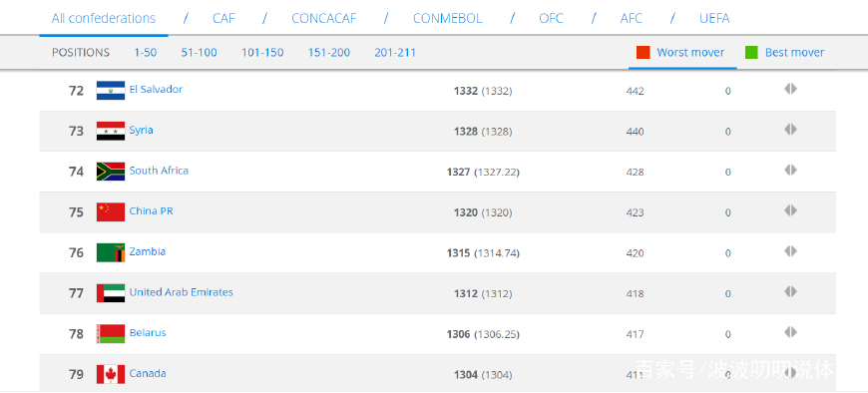Open the China PR team link
The width and height of the screenshot is (868, 393).
151,210
